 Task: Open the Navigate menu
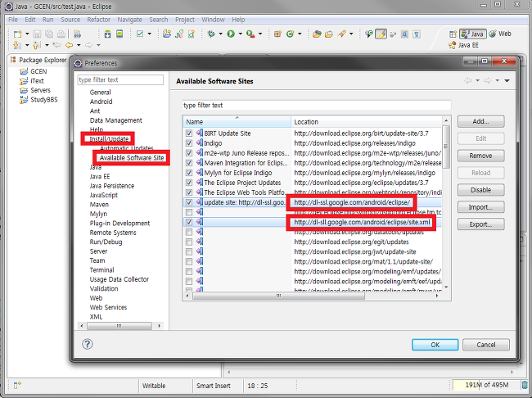click(129, 20)
